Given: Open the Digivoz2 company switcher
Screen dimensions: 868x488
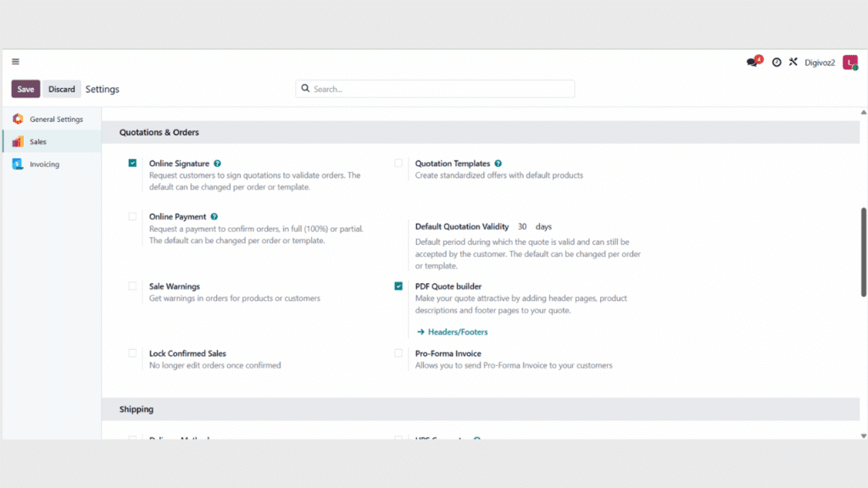Looking at the screenshot, I should coord(820,62).
